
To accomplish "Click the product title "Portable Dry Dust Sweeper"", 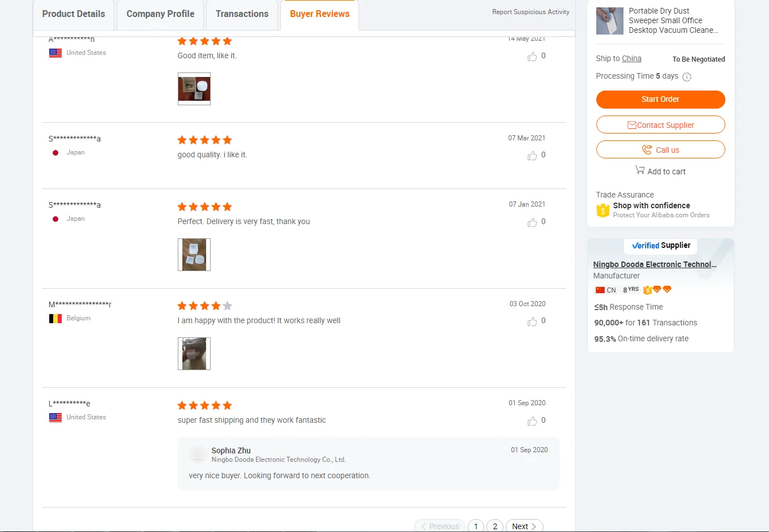I will point(673,21).
